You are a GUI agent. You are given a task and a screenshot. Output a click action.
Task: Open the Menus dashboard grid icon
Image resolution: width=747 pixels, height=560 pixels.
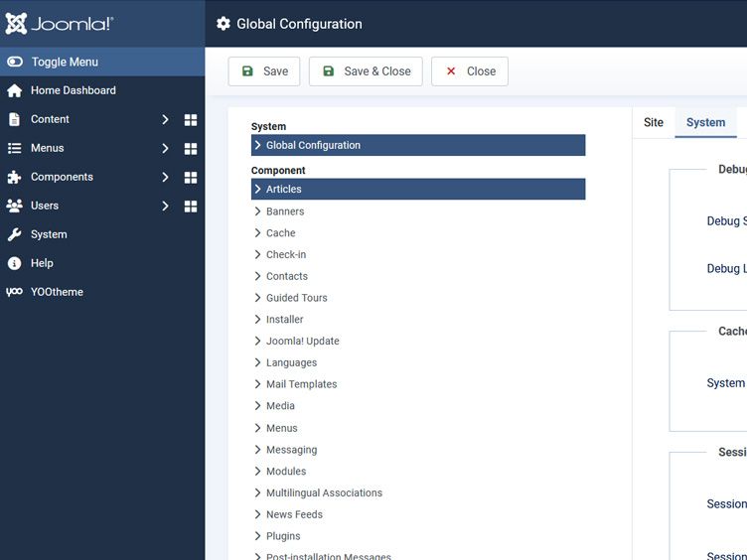coord(191,149)
